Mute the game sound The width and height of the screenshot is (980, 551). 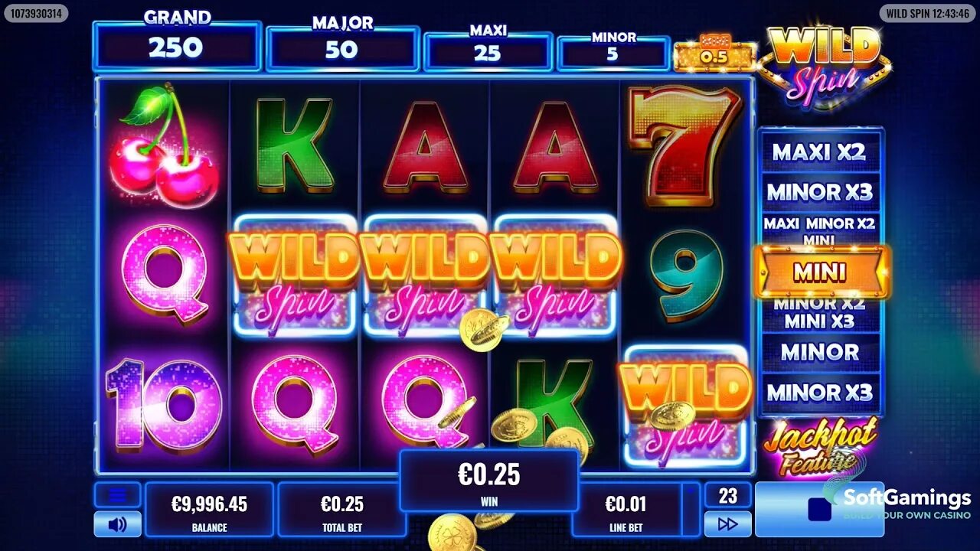tap(117, 524)
